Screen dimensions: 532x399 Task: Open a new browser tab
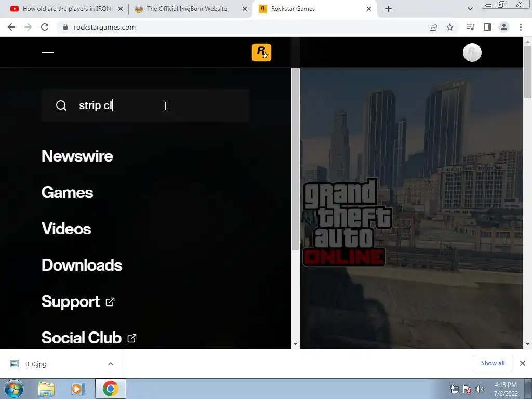pos(389,9)
